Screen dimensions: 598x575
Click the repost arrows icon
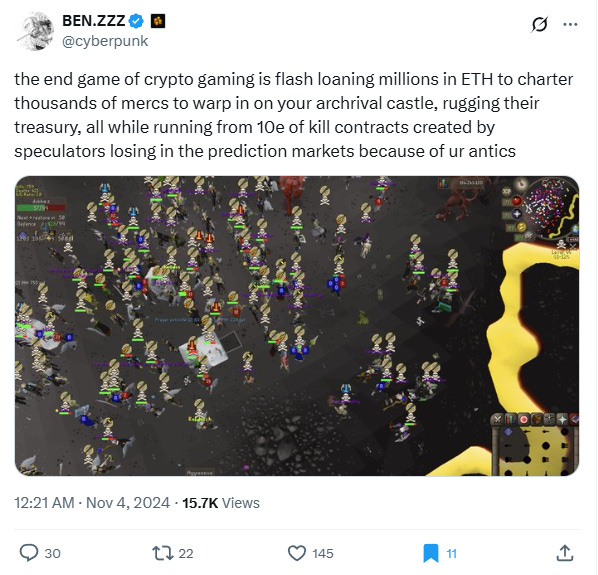point(162,553)
